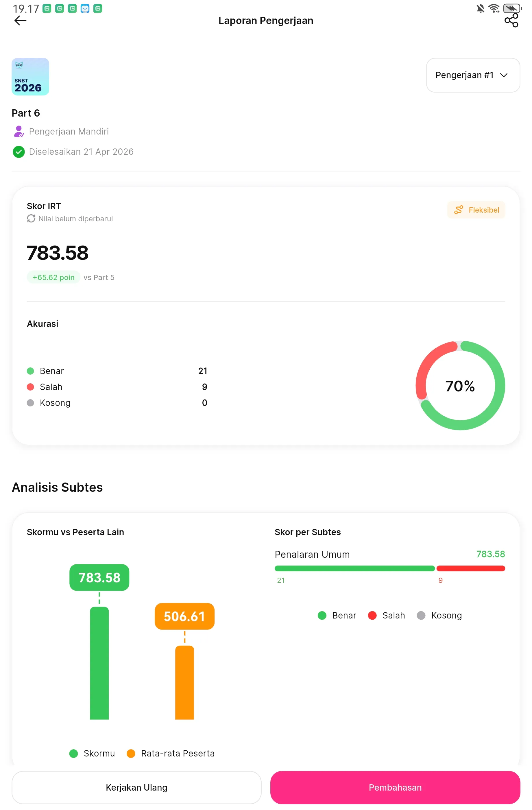Open the Pengerjaan #1 dropdown
This screenshot has width=532, height=810.
coord(473,75)
